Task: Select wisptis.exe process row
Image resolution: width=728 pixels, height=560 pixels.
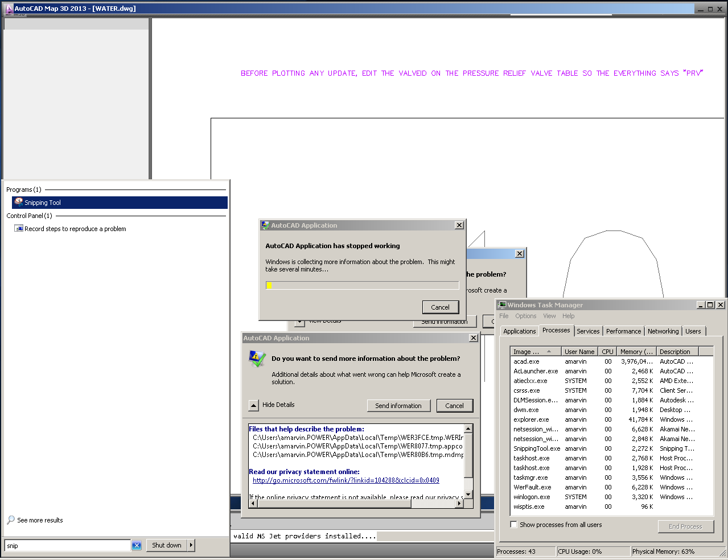Action: [612, 507]
